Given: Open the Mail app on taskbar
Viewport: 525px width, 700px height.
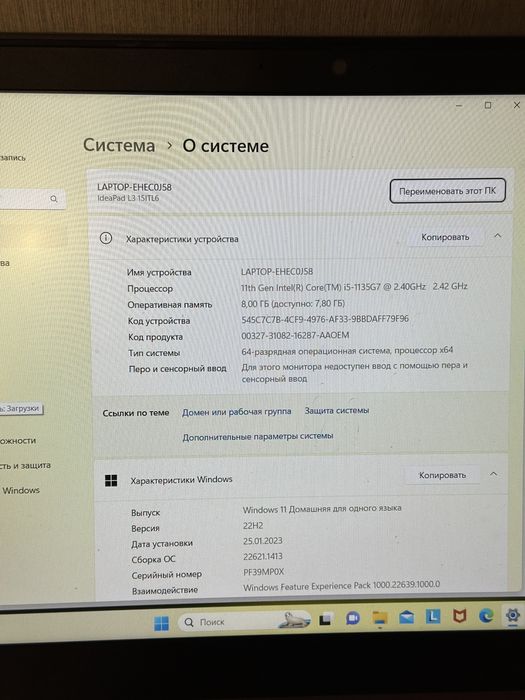Looking at the screenshot, I should [x=406, y=617].
